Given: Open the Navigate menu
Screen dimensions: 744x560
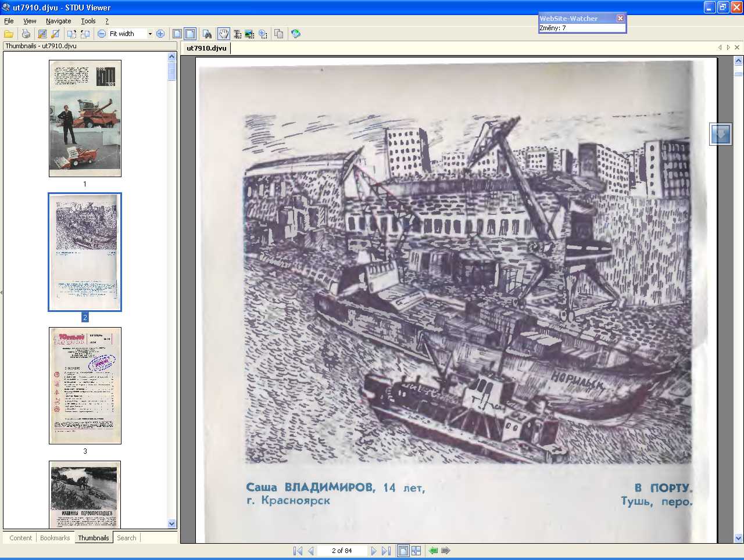Looking at the screenshot, I should click(x=58, y=21).
